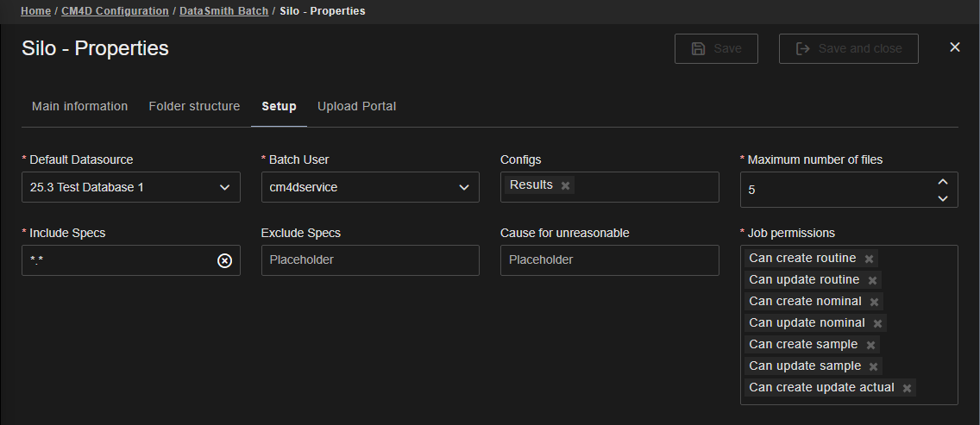Viewport: 980px width, 425px height.
Task: Remove 'Can create nominal' permission tag
Action: (x=874, y=303)
